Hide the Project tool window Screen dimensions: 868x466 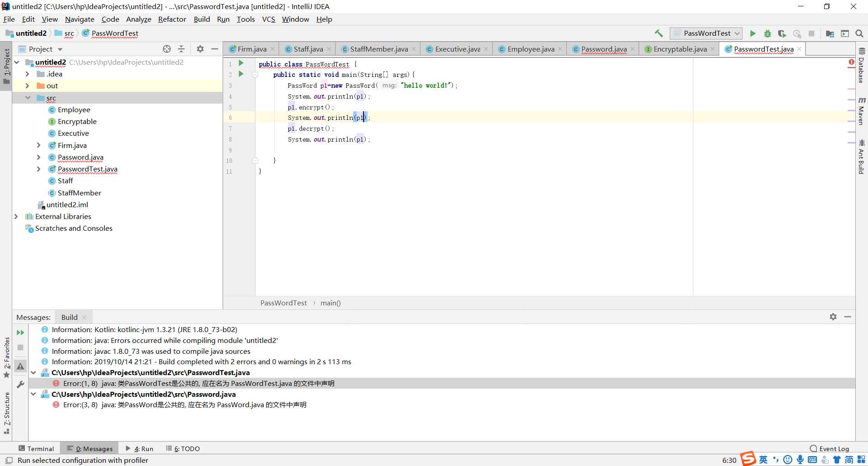tap(215, 49)
